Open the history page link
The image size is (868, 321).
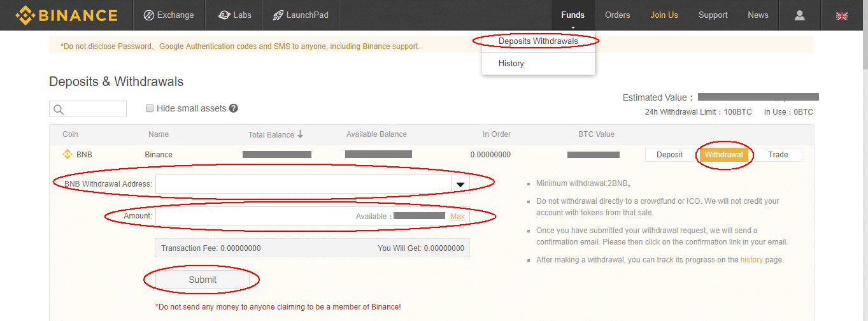tap(751, 260)
